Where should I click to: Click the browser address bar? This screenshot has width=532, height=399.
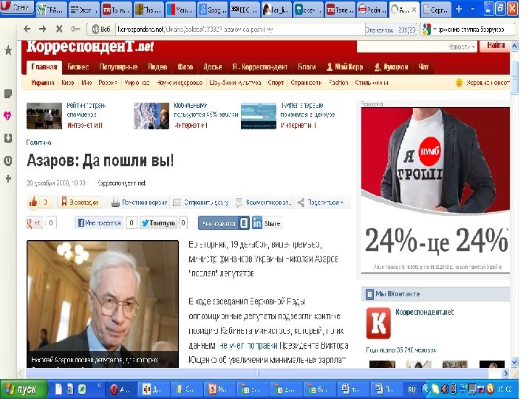(240, 30)
